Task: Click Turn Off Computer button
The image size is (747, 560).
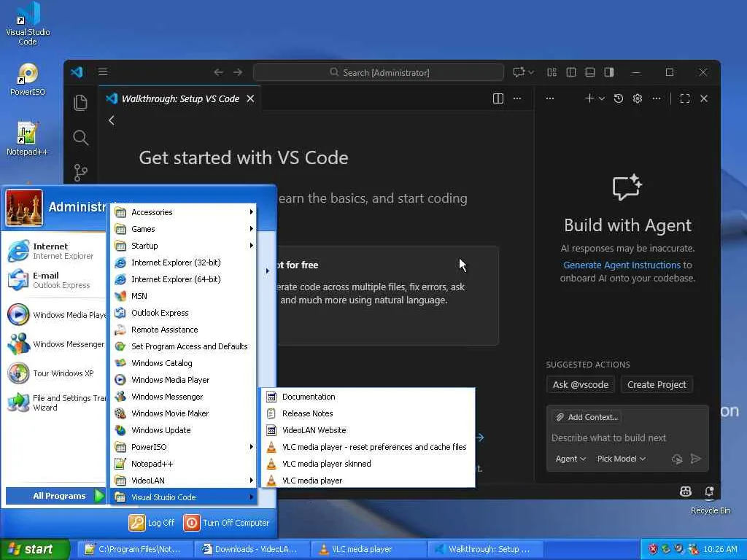Action: click(x=226, y=523)
